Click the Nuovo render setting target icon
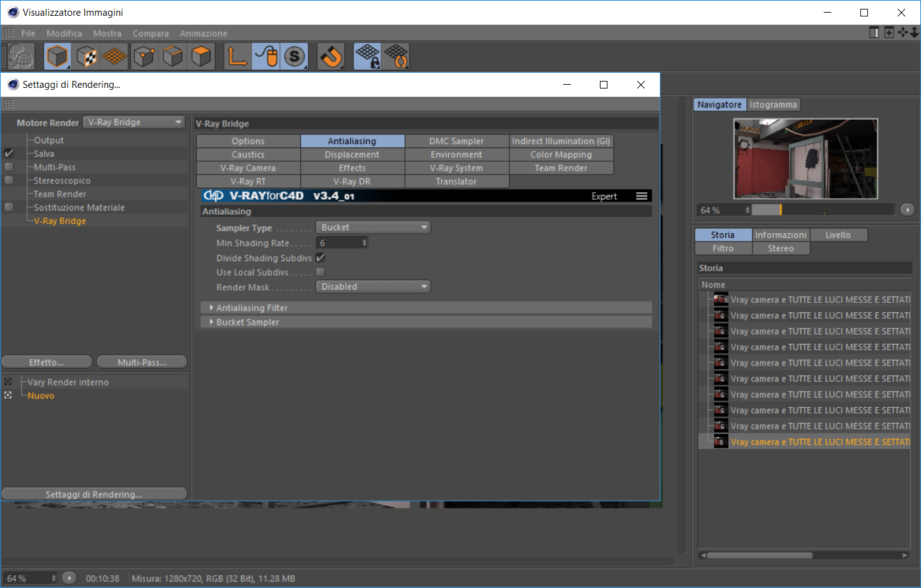 click(x=8, y=395)
